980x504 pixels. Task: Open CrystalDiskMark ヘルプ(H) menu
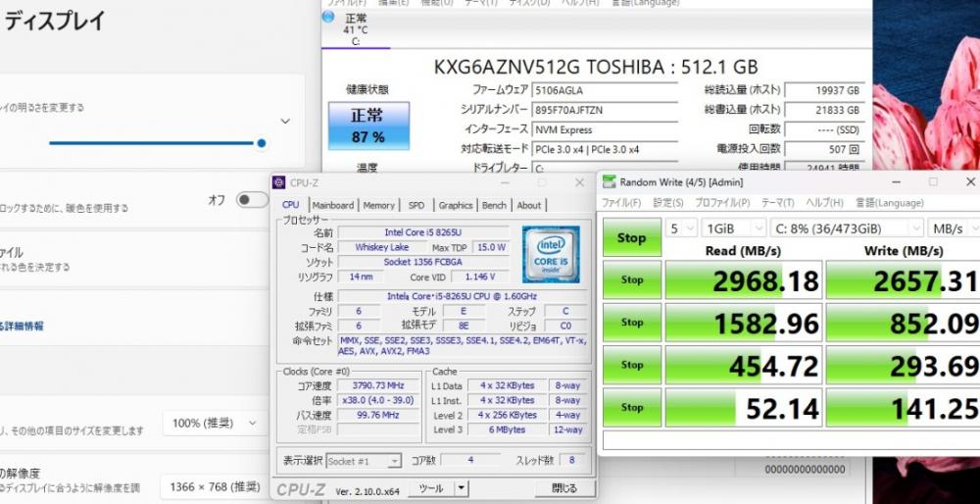(x=824, y=203)
